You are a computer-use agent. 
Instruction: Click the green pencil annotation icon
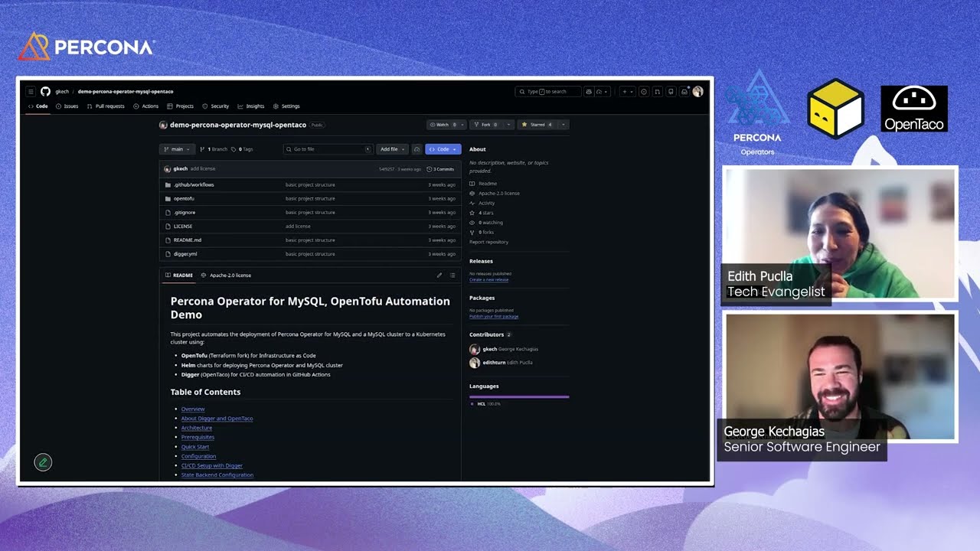(x=43, y=462)
